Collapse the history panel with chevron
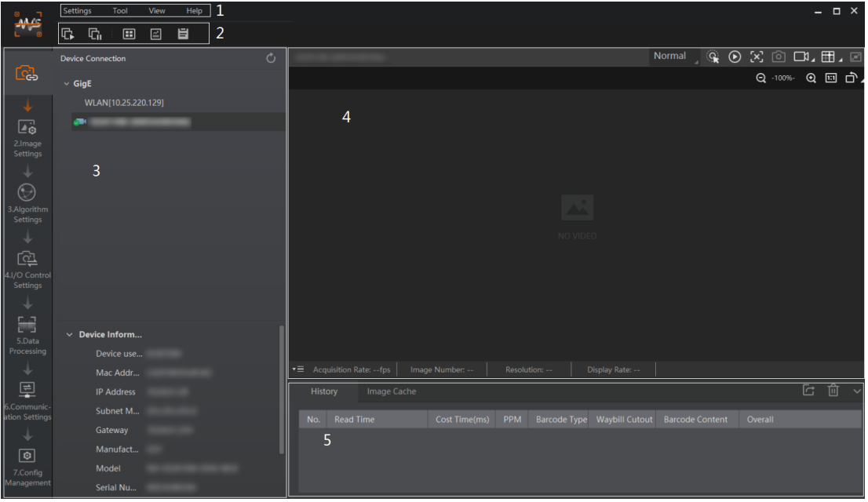 click(x=857, y=391)
